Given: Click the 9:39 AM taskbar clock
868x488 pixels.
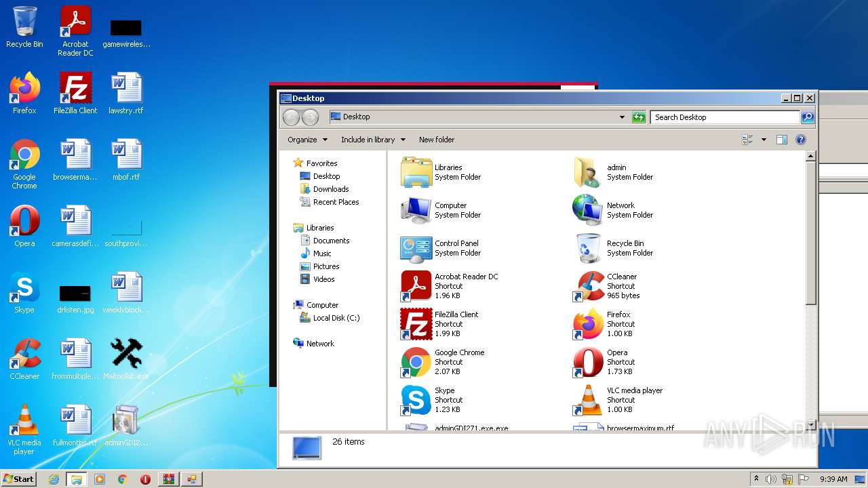Looking at the screenshot, I should [x=833, y=479].
